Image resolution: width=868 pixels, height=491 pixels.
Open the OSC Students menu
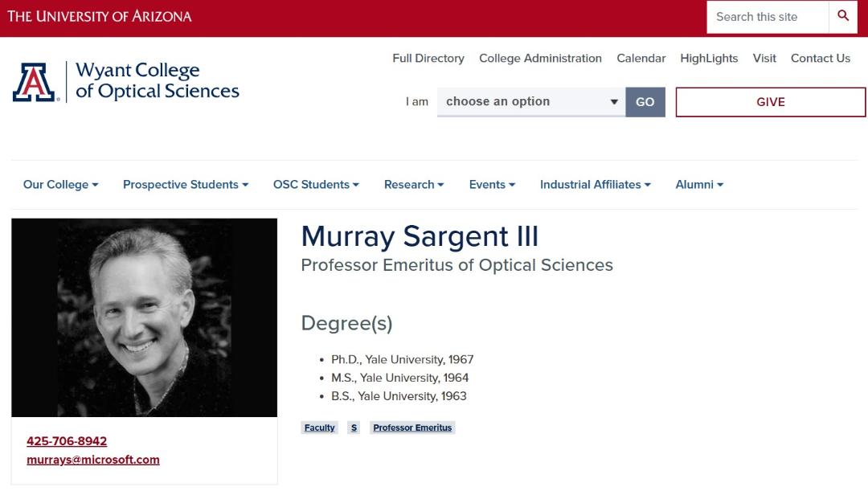coord(316,184)
